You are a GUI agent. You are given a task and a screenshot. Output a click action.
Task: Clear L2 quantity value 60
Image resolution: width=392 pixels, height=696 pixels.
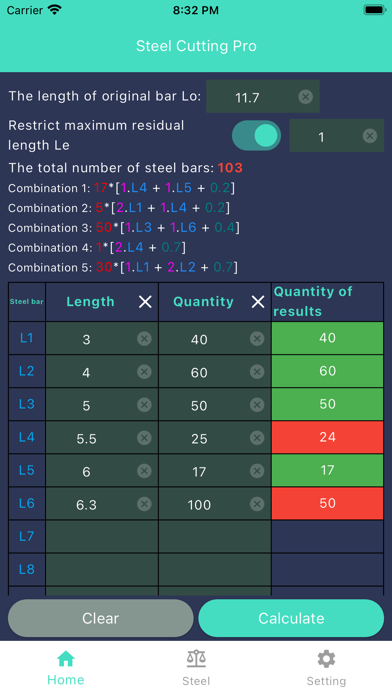(257, 372)
